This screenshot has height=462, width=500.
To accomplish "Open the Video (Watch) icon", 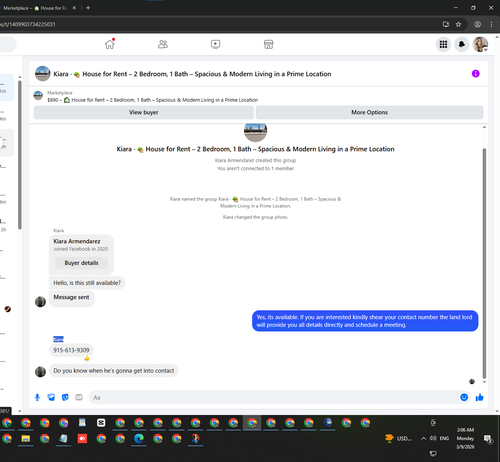I will click(x=215, y=44).
